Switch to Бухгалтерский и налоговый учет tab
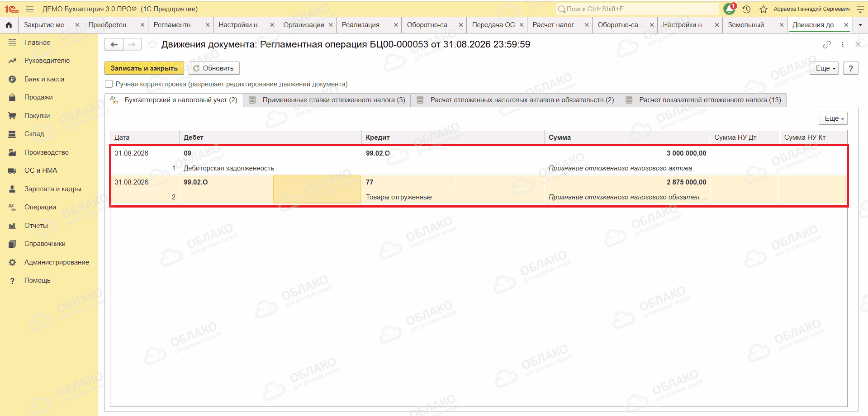This screenshot has height=416, width=868. pyautogui.click(x=174, y=100)
